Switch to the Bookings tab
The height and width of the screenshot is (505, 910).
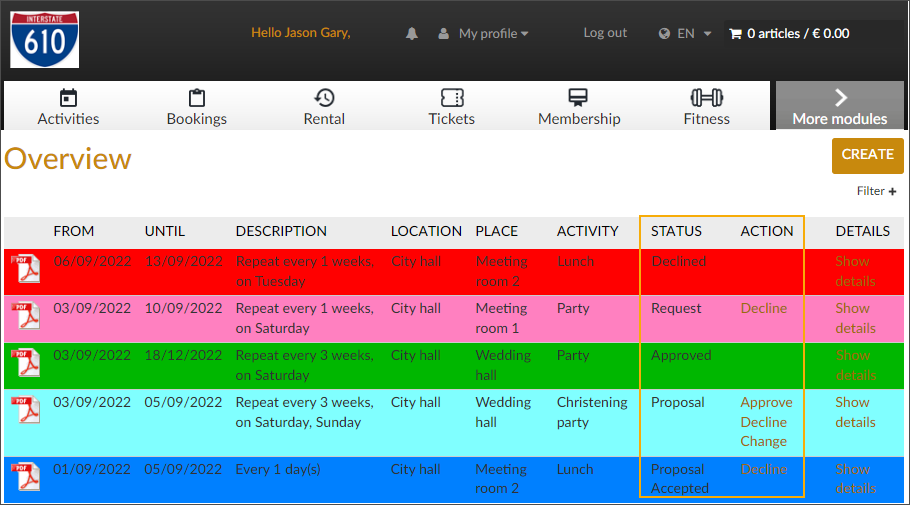196,107
